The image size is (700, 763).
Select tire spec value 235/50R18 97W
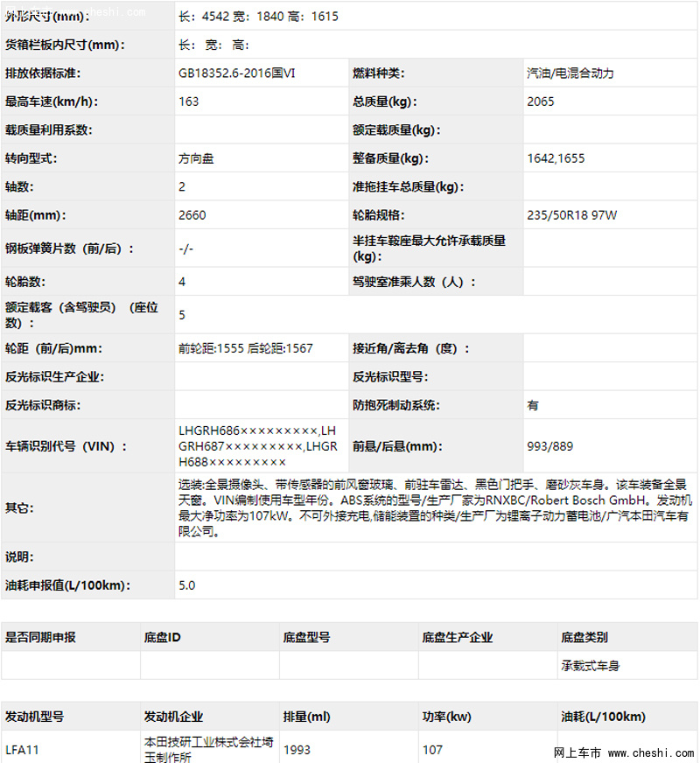pyautogui.click(x=571, y=215)
